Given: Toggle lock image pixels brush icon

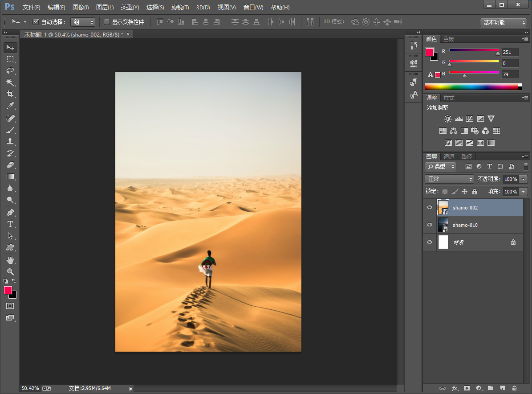Looking at the screenshot, I should click(x=455, y=192).
